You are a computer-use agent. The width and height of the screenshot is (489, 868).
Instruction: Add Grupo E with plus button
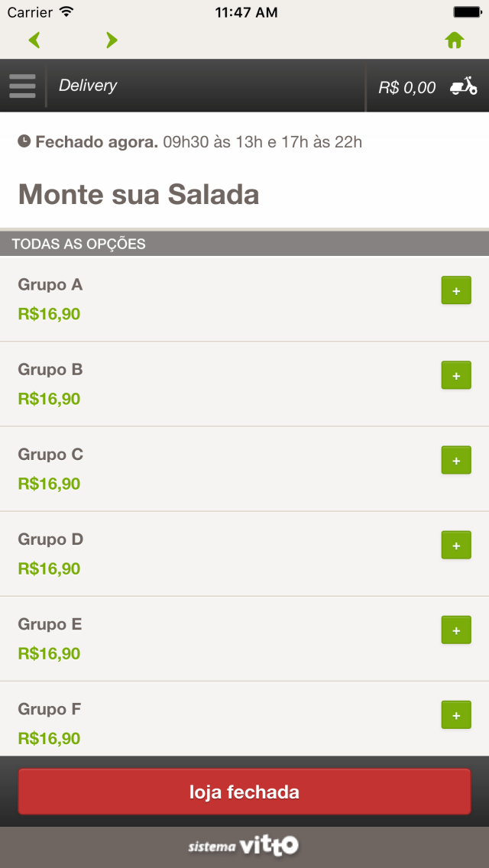point(456,630)
